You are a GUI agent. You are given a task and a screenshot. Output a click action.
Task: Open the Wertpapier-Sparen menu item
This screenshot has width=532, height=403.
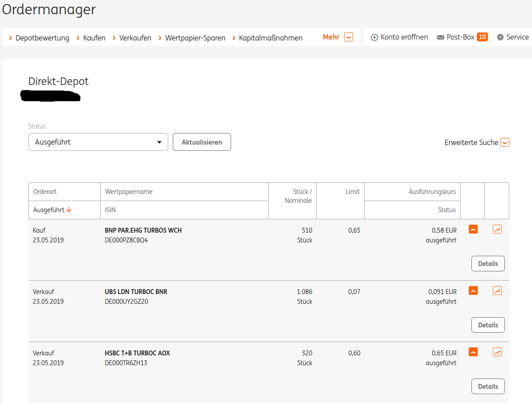[195, 38]
